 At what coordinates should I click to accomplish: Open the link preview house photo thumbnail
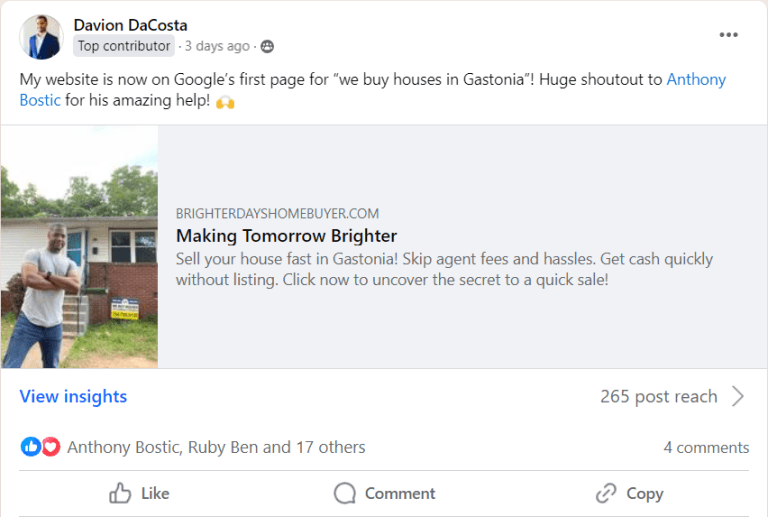pos(79,247)
